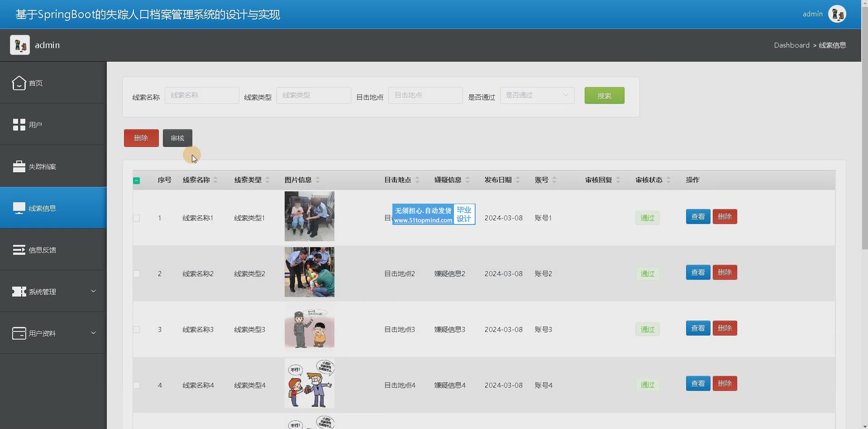Click the 通过 status tag for 账号2
Screen dimensions: 868x429
coord(647,274)
